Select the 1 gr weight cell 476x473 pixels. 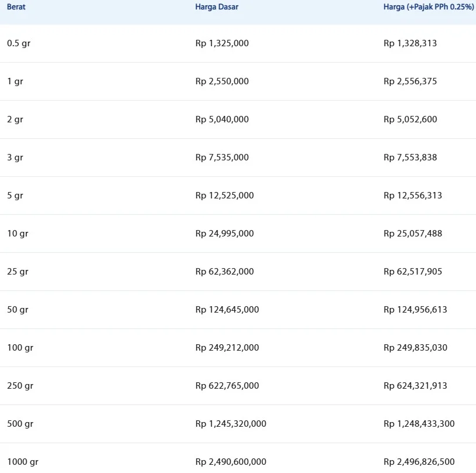coord(15,81)
